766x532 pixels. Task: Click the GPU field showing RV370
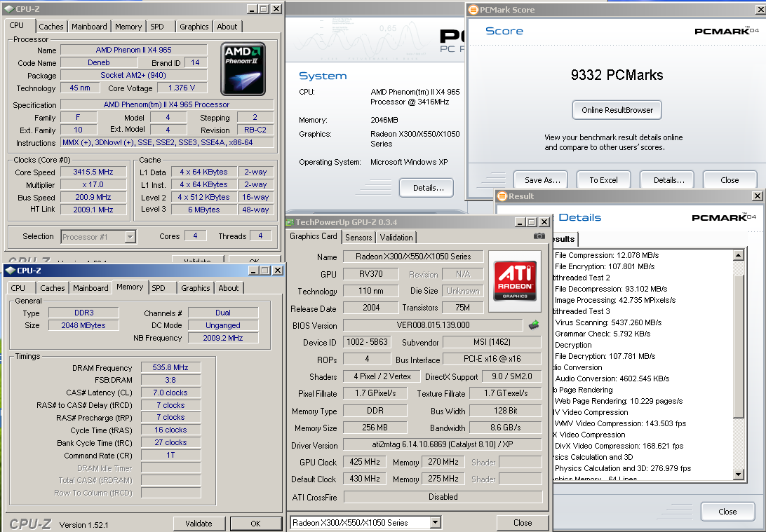[x=371, y=274]
